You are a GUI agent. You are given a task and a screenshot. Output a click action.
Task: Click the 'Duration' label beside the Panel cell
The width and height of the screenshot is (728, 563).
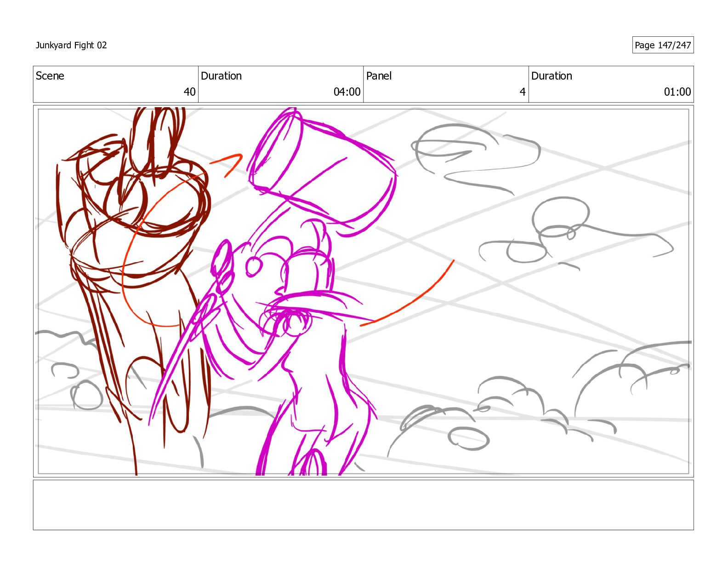(552, 76)
